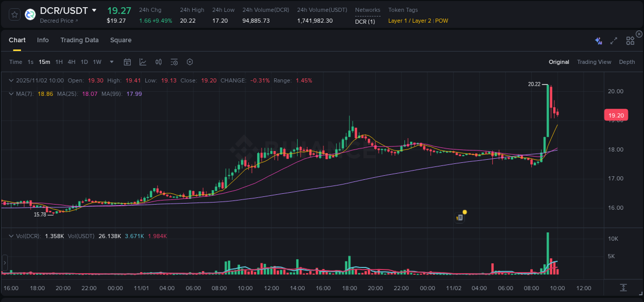Collapse the OHLC info row
Viewport: 644px width, 302px height.
pos(11,80)
